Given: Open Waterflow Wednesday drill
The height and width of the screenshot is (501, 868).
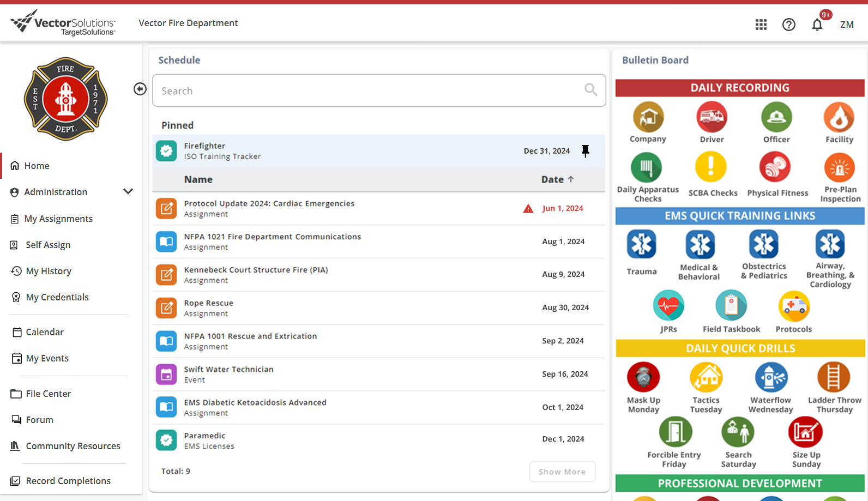Looking at the screenshot, I should pos(771,377).
